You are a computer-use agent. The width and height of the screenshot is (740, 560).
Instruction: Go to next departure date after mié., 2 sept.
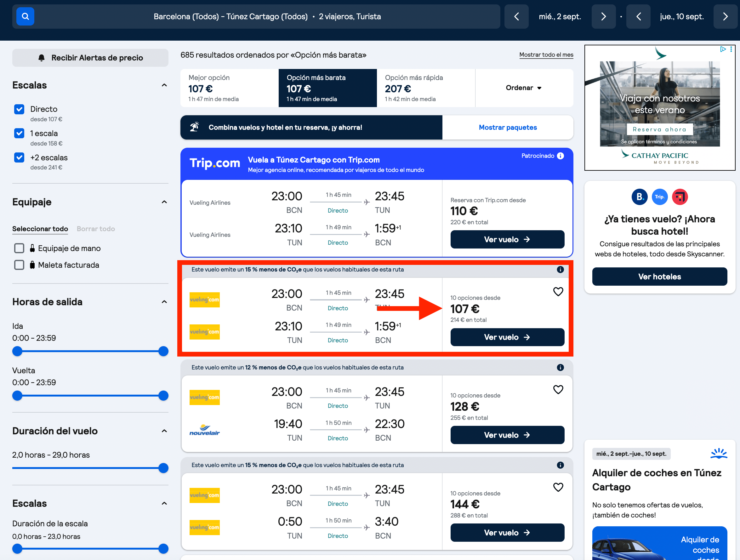(604, 16)
